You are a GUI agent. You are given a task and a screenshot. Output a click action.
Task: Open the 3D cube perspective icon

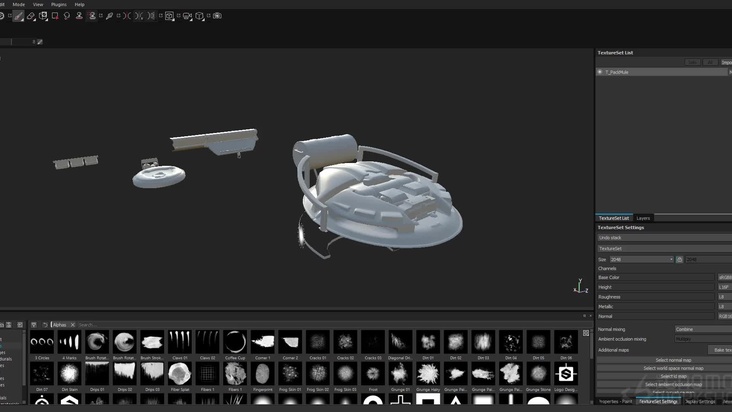[x=200, y=16]
